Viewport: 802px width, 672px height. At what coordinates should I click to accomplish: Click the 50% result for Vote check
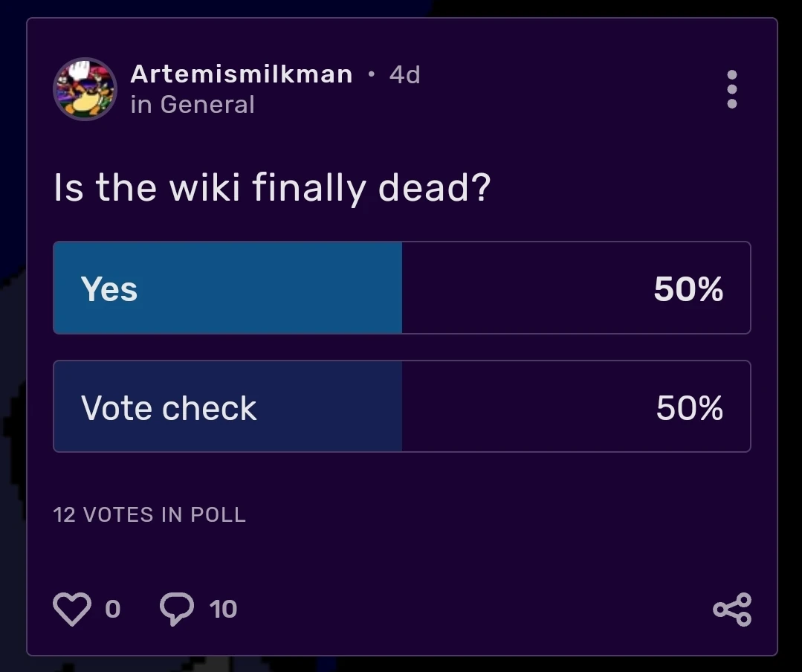coord(689,407)
